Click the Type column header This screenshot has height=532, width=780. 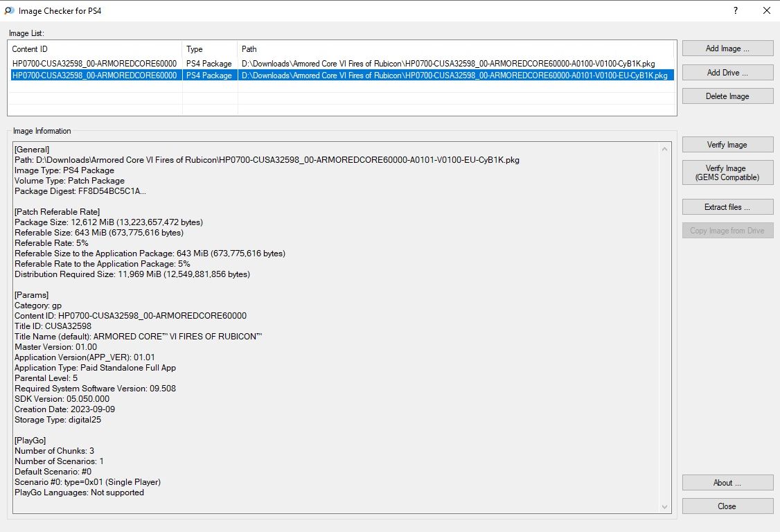coord(209,49)
